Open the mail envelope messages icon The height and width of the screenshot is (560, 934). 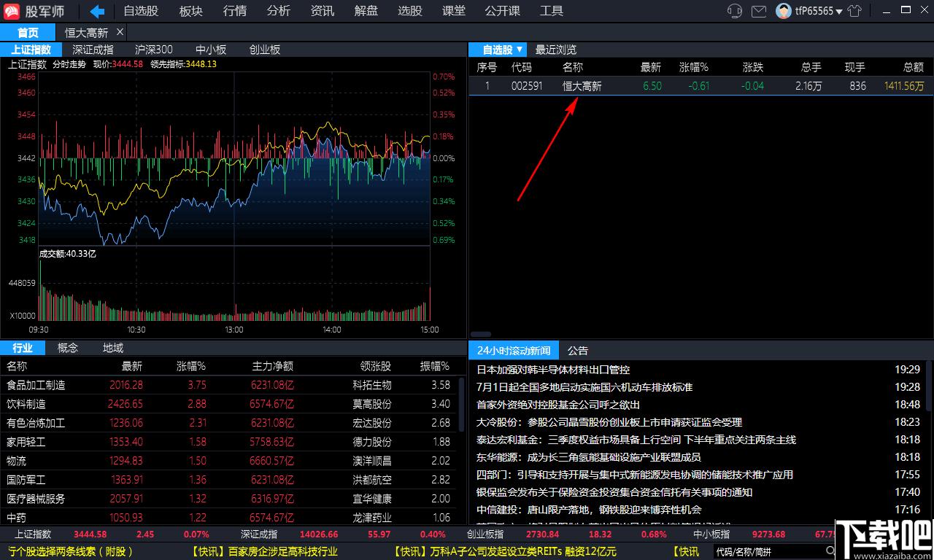point(759,11)
